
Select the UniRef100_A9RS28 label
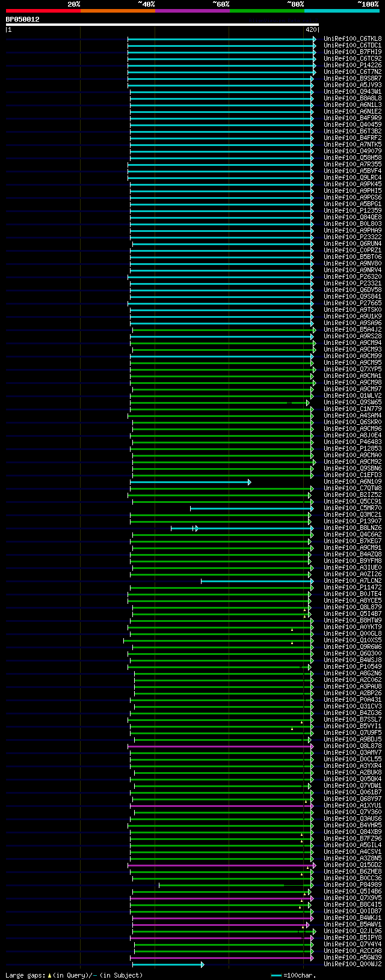pyautogui.click(x=353, y=336)
